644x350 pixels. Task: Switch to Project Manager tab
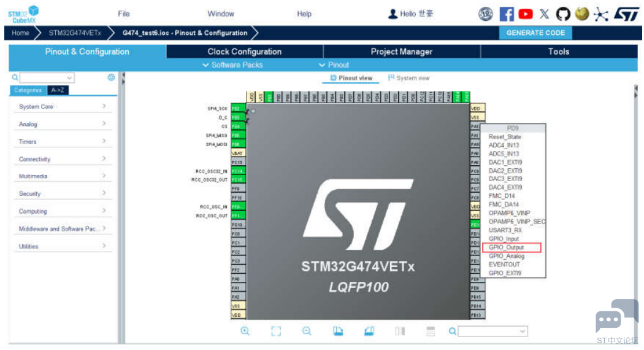(x=402, y=52)
